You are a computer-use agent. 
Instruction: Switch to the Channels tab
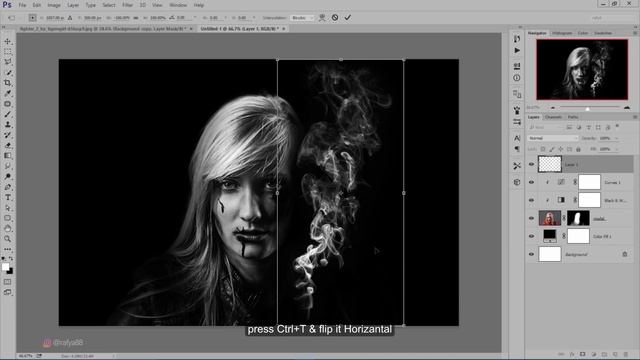[x=553, y=117]
